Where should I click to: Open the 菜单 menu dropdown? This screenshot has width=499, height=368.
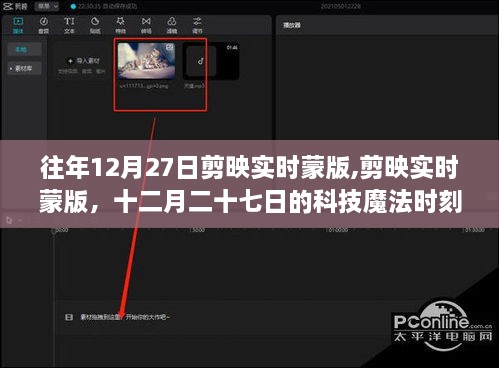[47, 6]
